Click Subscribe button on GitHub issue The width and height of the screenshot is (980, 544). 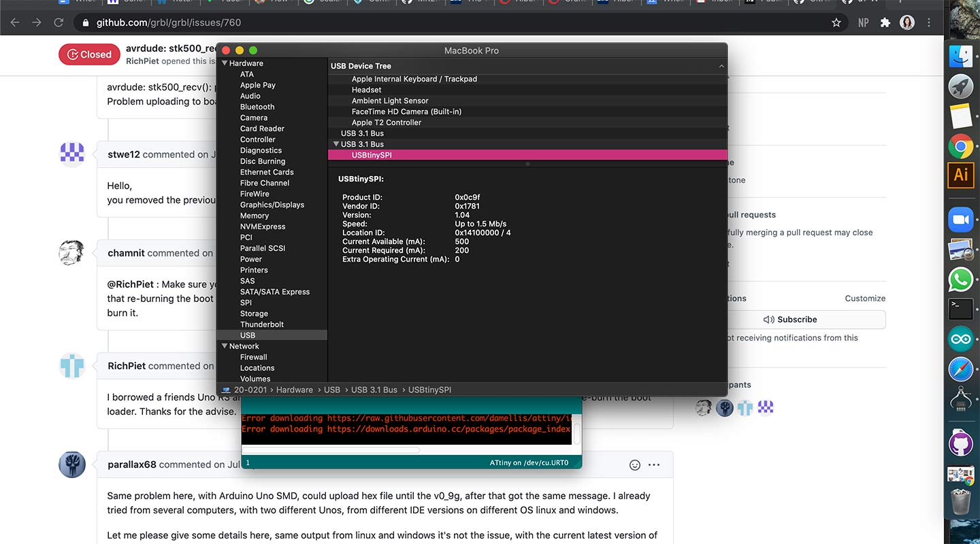[x=791, y=320]
